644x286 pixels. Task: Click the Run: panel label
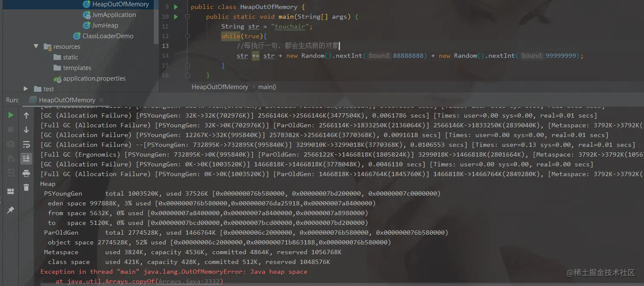(x=12, y=100)
